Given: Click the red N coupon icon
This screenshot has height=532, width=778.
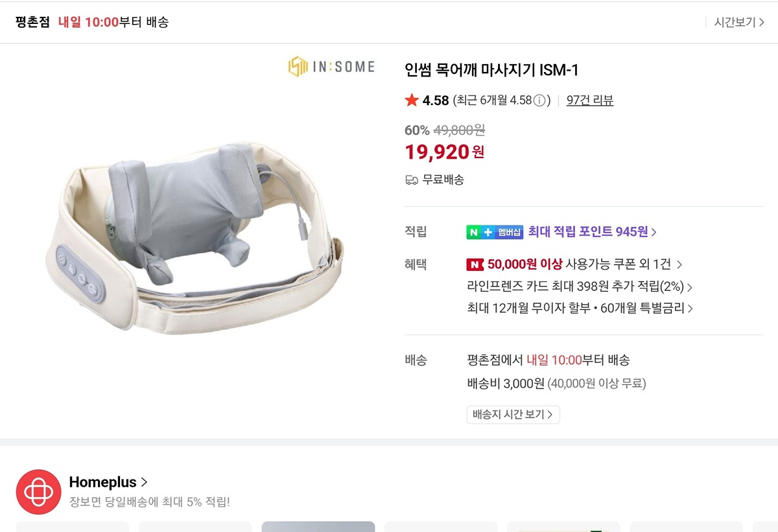Looking at the screenshot, I should pos(475,264).
